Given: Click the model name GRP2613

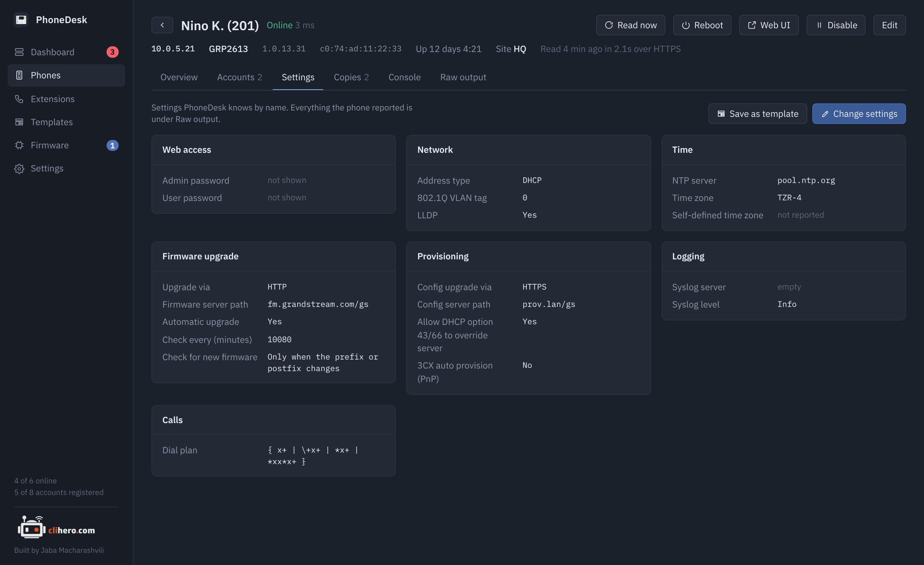Looking at the screenshot, I should pyautogui.click(x=228, y=49).
